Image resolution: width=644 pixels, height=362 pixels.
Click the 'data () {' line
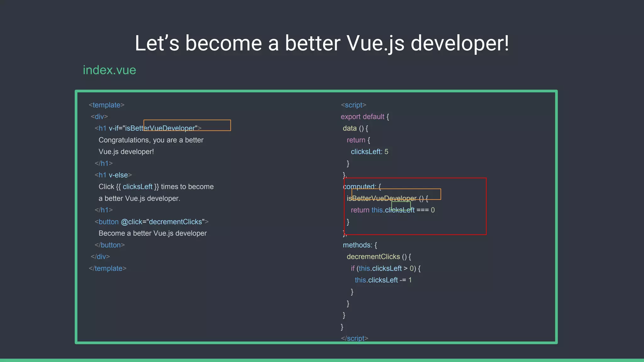pyautogui.click(x=355, y=128)
